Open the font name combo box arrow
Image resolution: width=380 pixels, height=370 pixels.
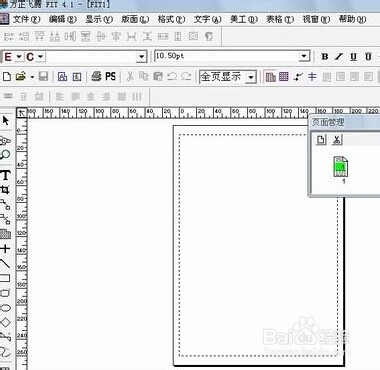[141, 57]
